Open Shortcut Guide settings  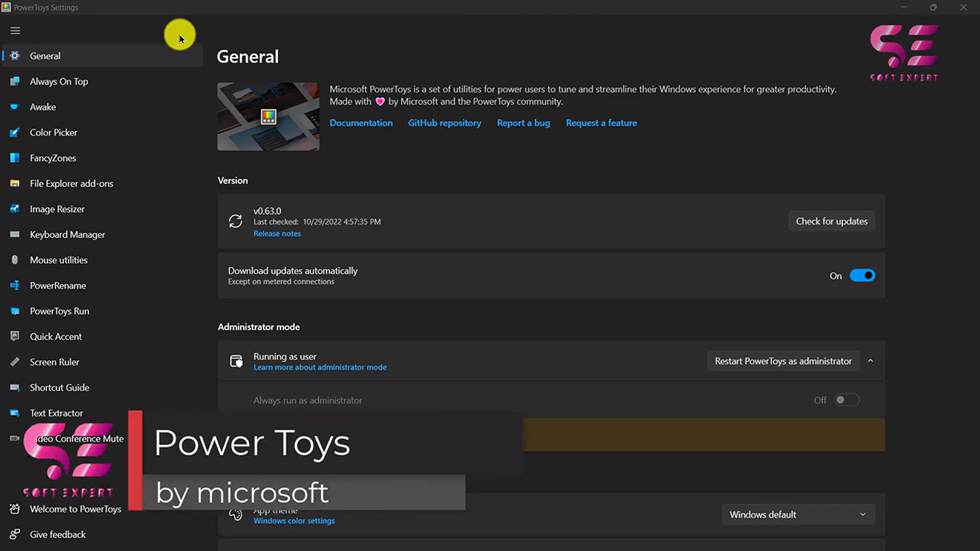coord(103,387)
